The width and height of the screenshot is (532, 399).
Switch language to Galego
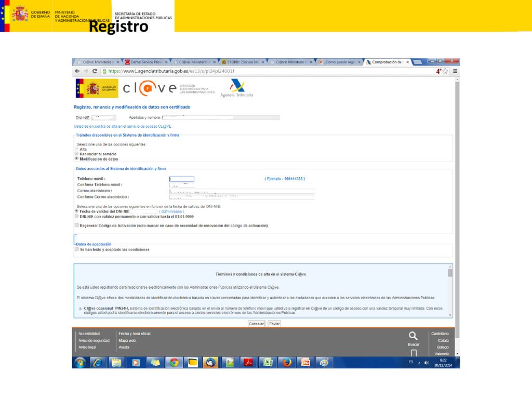(443, 347)
